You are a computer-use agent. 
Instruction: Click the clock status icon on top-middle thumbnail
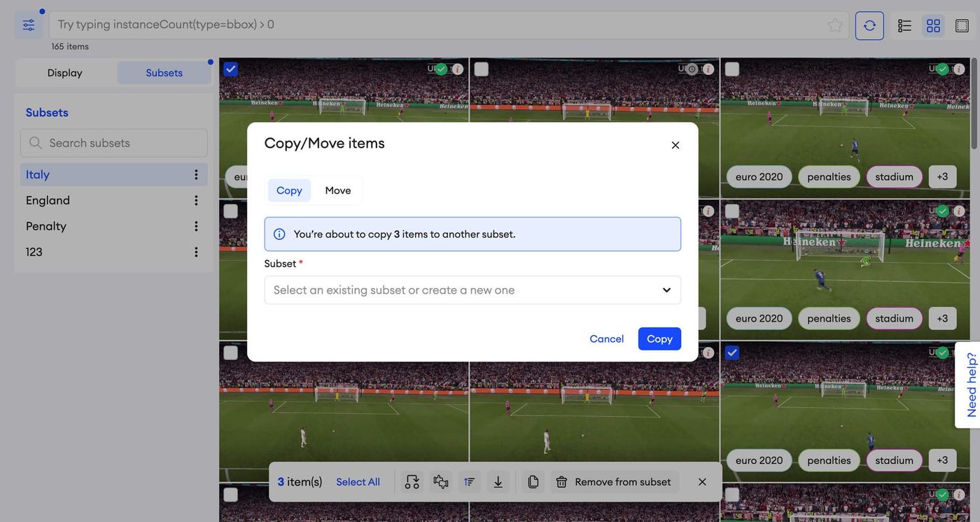(692, 69)
